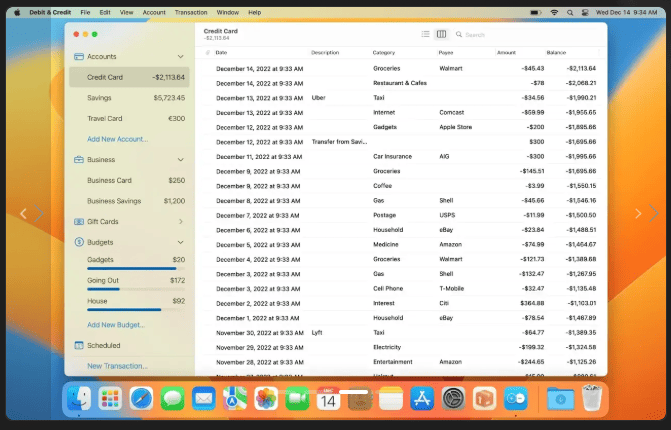Screen dimensions: 671x430
Task: Open the Help menu
Action: [255, 12]
